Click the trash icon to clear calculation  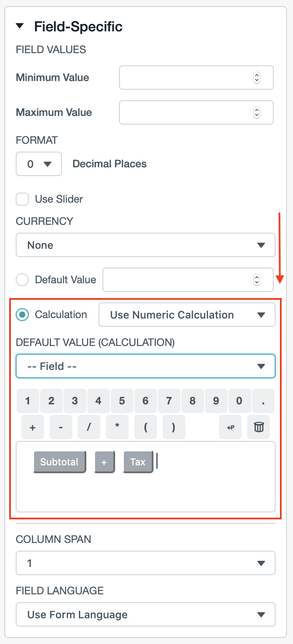tap(259, 427)
